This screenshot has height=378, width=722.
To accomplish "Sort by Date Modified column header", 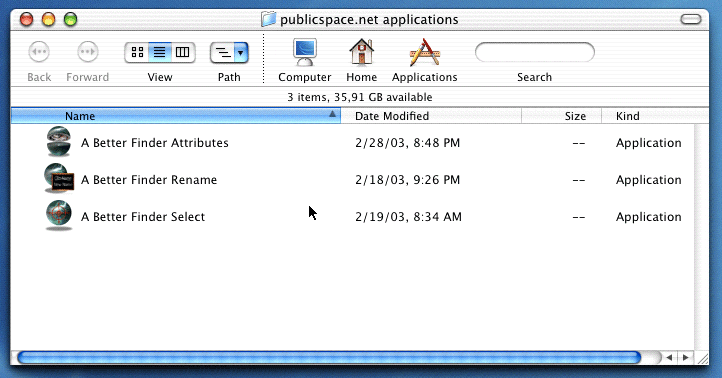I will 431,116.
